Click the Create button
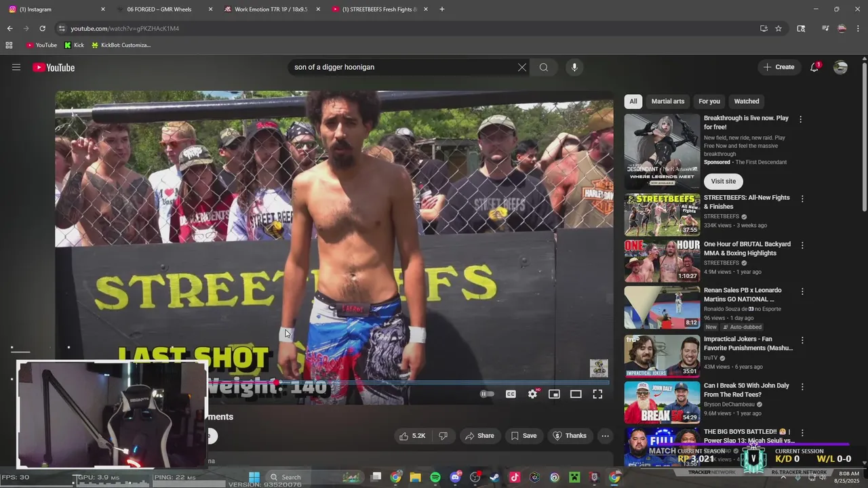This screenshot has width=868, height=488. (778, 67)
